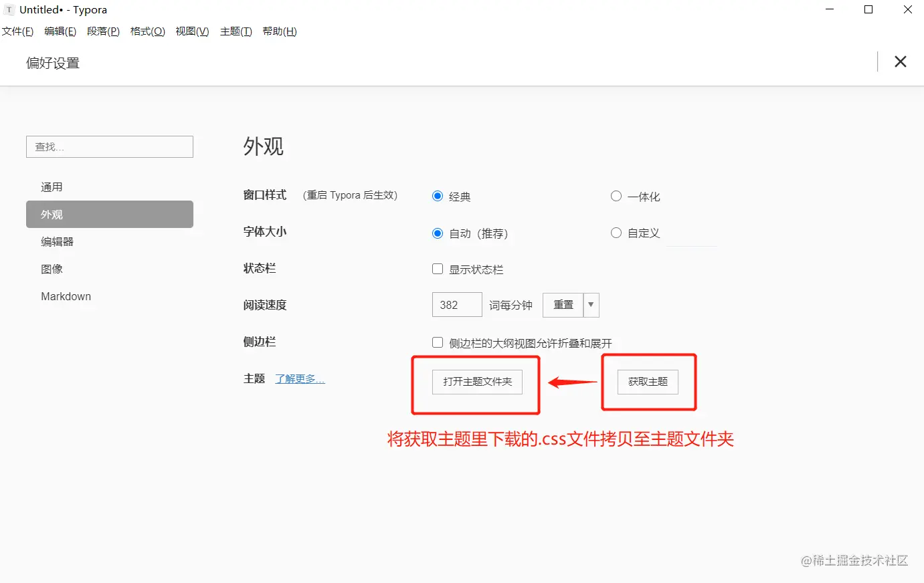This screenshot has height=583, width=924.
Task: Click the reading speed field showing 382
Action: pos(457,305)
